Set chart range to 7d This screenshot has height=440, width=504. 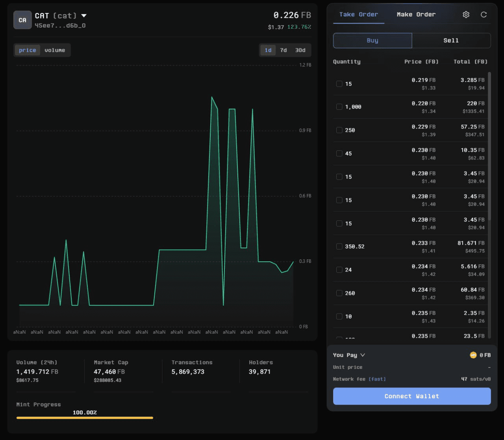pos(283,50)
